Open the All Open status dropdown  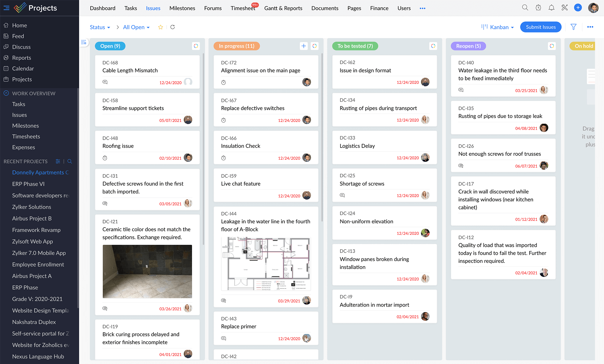point(135,27)
